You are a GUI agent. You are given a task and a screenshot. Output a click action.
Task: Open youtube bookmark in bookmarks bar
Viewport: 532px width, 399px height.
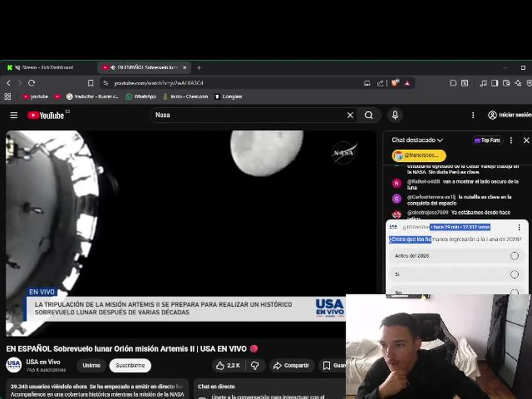click(x=35, y=96)
